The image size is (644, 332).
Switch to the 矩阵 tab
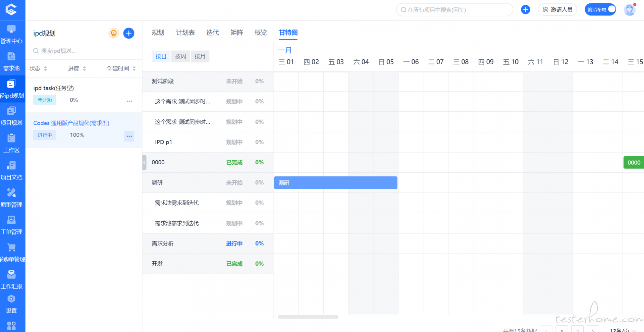236,33
